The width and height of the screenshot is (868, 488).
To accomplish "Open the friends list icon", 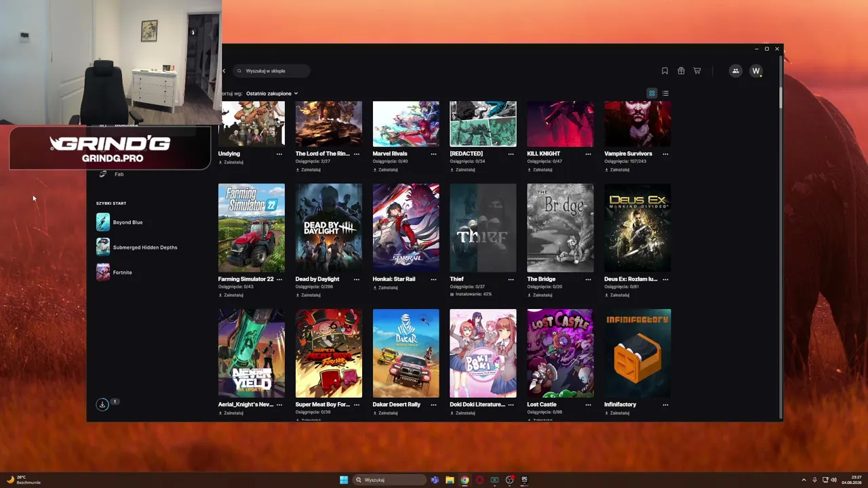I will 735,70.
